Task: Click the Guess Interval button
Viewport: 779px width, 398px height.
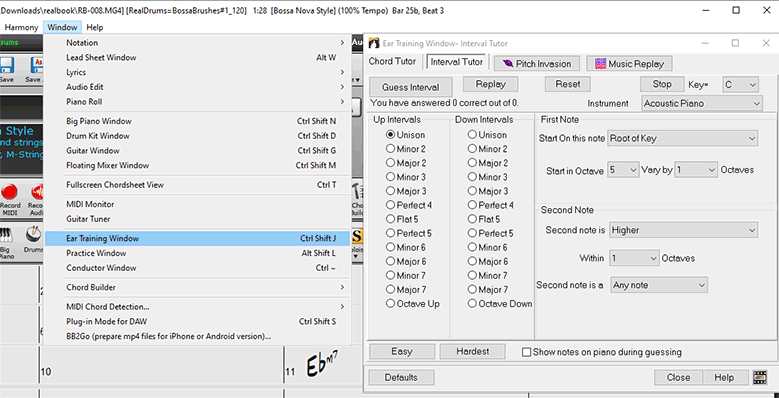Action: (411, 87)
